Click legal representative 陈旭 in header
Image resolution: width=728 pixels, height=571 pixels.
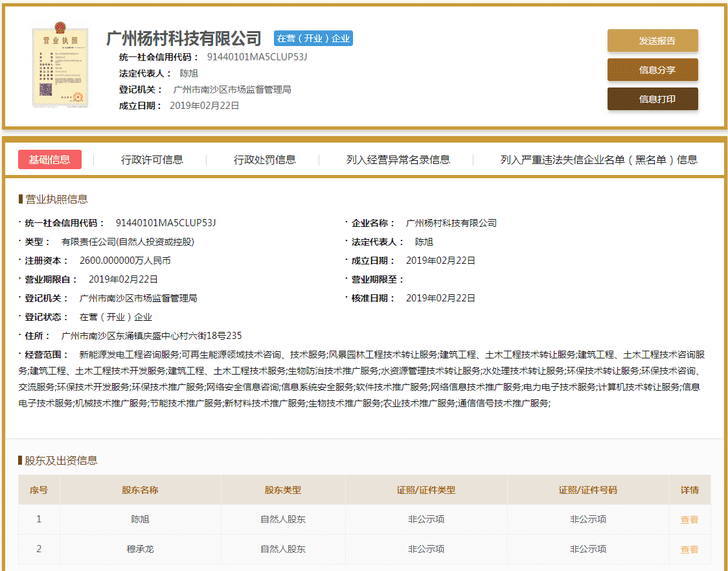[189, 73]
